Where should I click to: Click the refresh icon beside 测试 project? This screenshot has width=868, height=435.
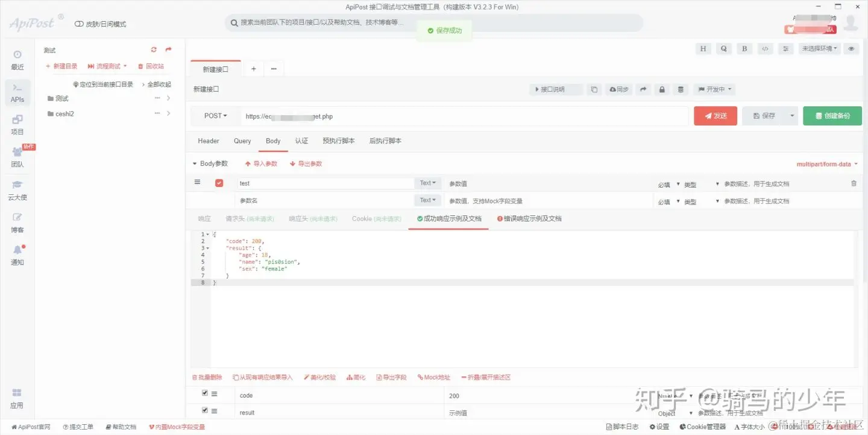click(x=154, y=50)
